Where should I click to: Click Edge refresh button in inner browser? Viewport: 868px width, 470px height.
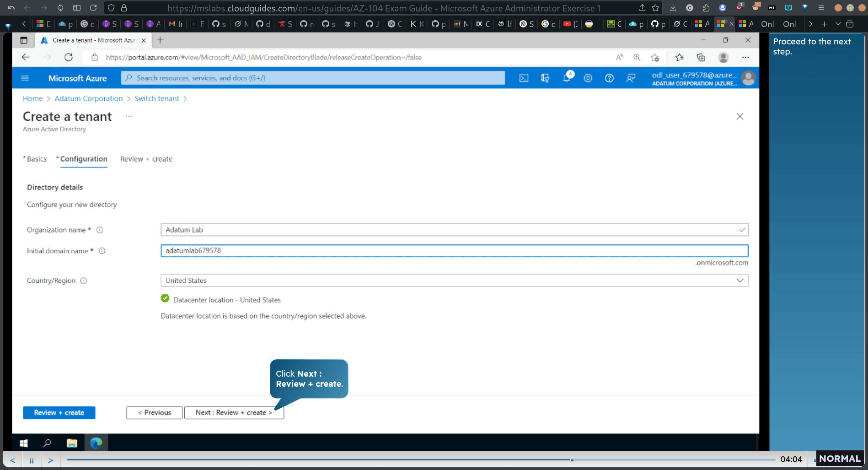69,57
